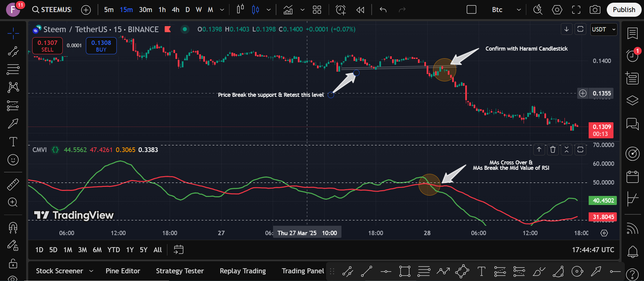Select the 1h timeframe

(162, 10)
